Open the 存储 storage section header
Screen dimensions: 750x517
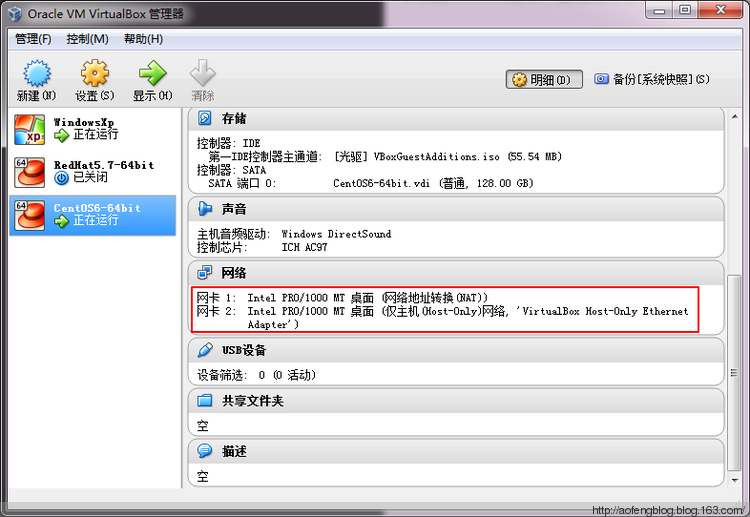tap(456, 119)
